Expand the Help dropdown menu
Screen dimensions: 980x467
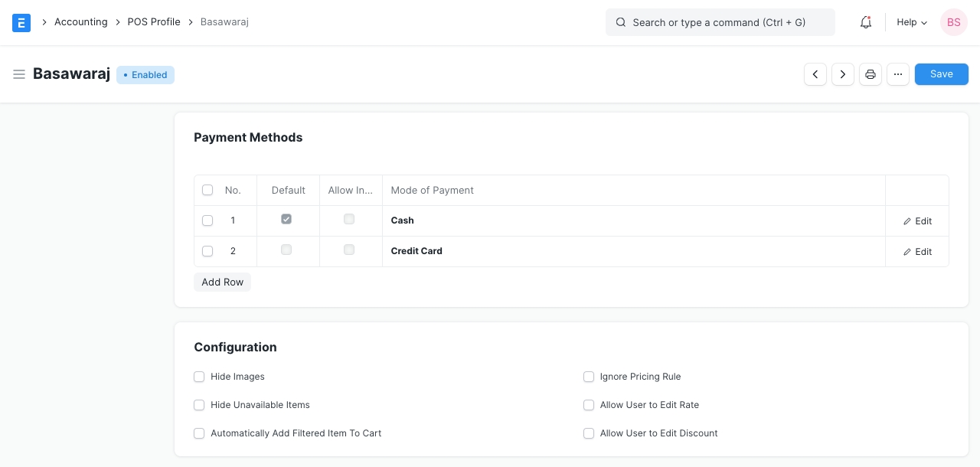point(912,22)
